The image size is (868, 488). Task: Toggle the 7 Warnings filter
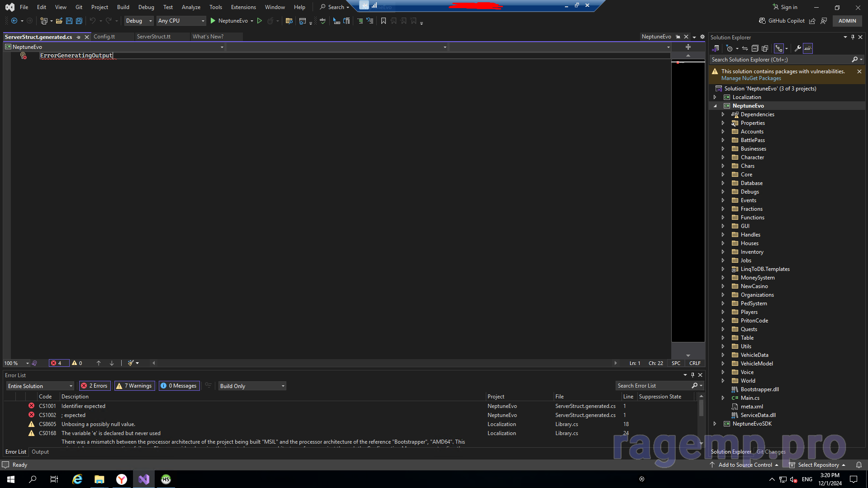pyautogui.click(x=134, y=386)
